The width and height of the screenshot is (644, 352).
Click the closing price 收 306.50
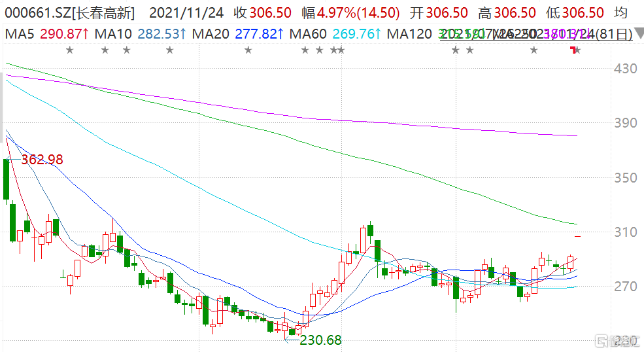click(x=262, y=12)
